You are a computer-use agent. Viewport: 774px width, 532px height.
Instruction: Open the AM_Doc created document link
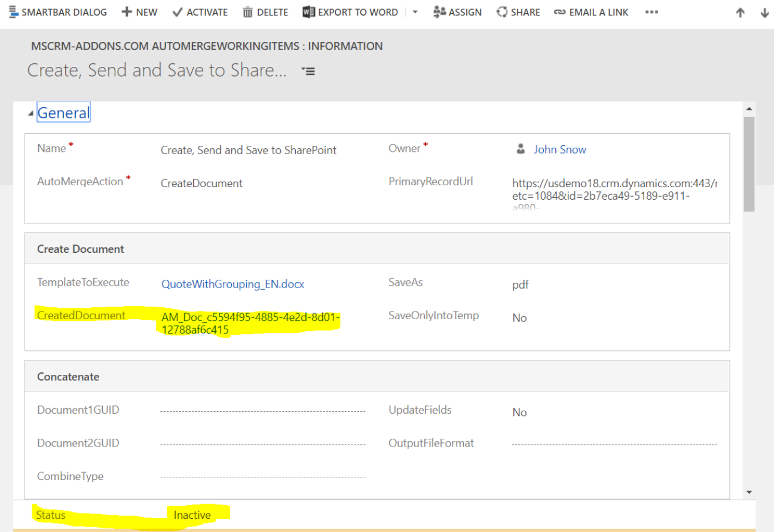point(251,323)
